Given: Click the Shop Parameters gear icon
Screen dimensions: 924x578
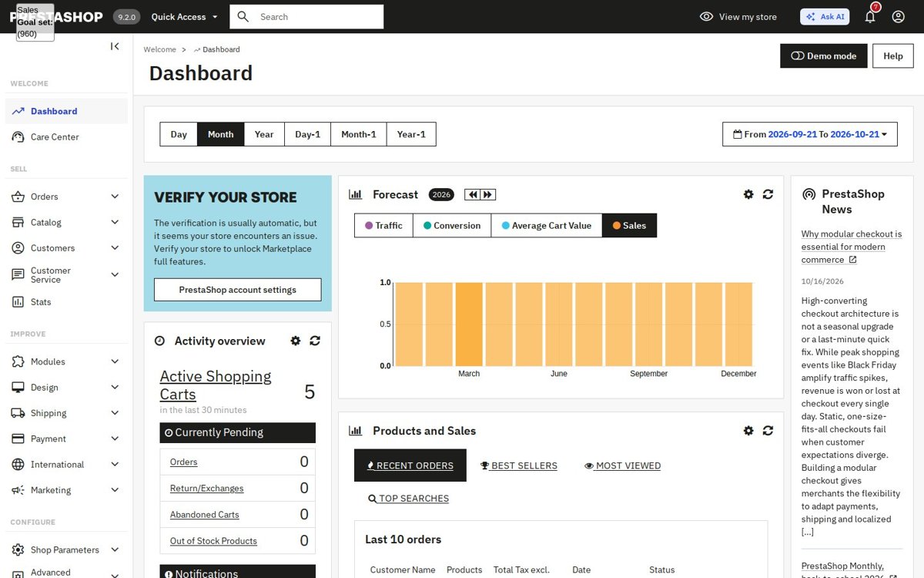Looking at the screenshot, I should (18, 549).
